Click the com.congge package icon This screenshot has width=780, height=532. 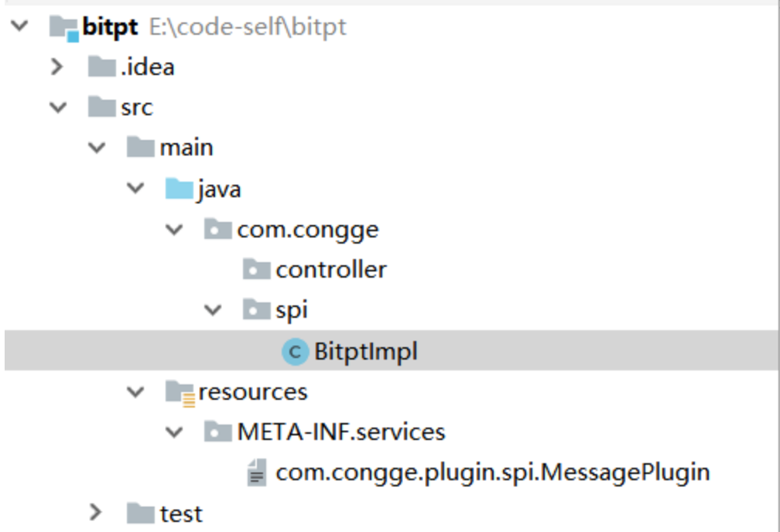pyautogui.click(x=218, y=229)
